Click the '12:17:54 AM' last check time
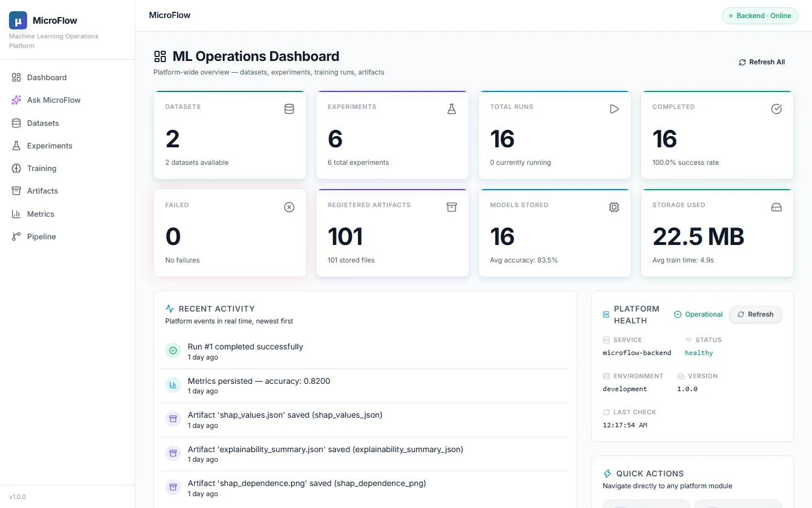 coord(625,425)
